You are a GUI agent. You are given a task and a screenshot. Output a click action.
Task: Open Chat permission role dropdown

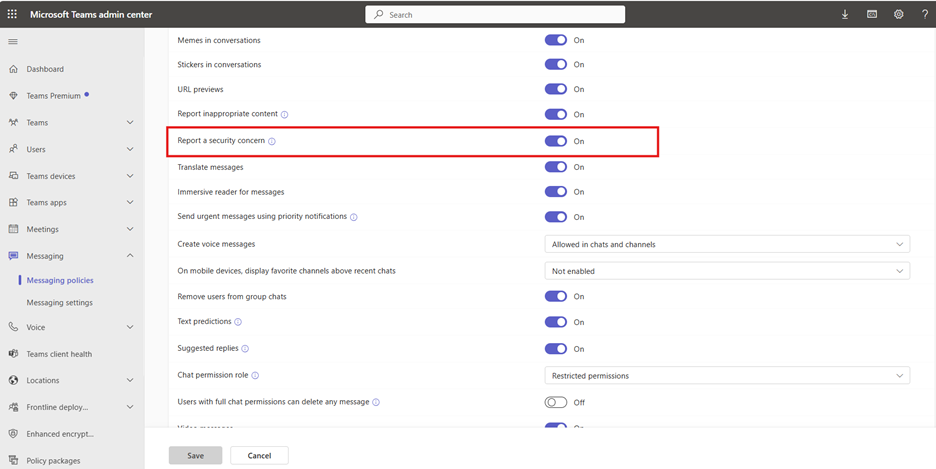(x=727, y=375)
